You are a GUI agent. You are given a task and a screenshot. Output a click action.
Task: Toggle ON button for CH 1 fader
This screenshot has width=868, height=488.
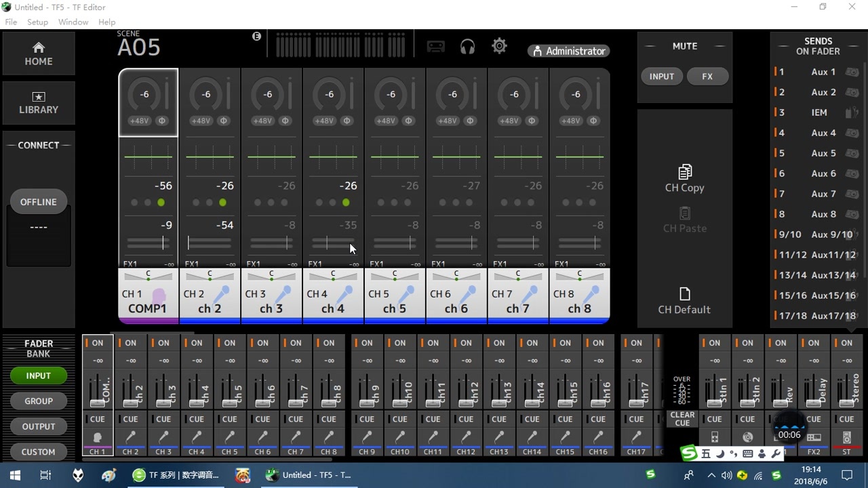click(98, 343)
